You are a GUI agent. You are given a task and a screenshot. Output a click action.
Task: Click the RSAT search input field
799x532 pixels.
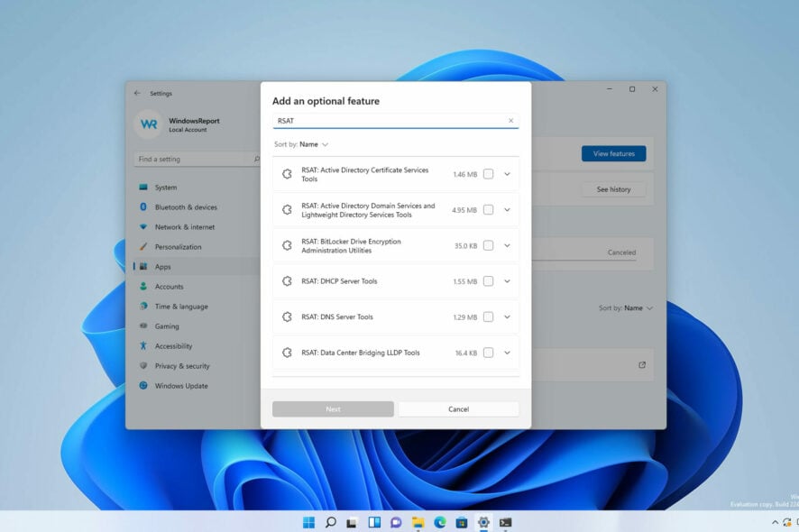pyautogui.click(x=388, y=120)
